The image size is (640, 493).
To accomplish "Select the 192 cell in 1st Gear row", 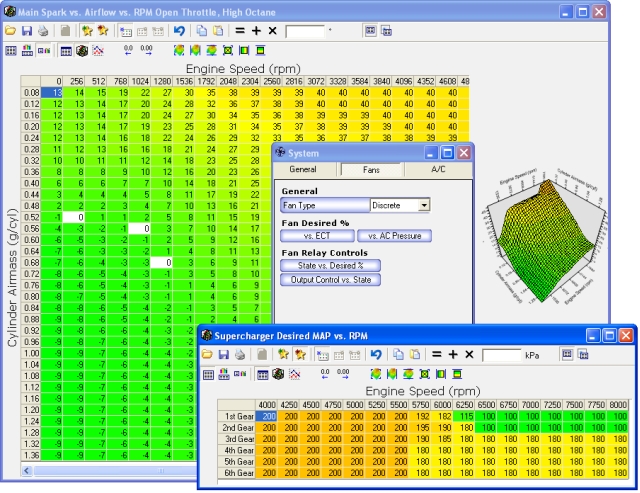I will [x=420, y=416].
